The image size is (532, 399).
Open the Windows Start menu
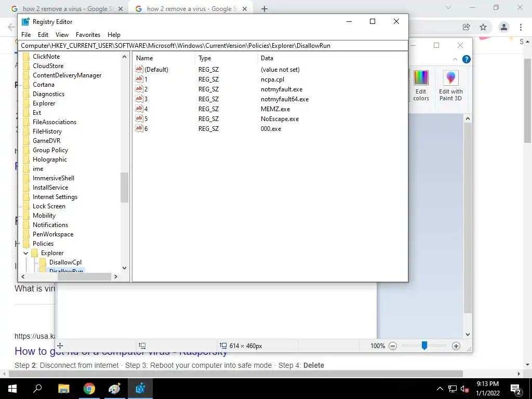pyautogui.click(x=12, y=389)
